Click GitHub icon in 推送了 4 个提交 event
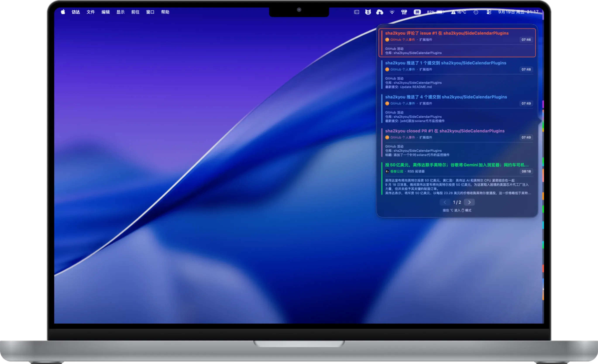The image size is (598, 364). pos(387,104)
